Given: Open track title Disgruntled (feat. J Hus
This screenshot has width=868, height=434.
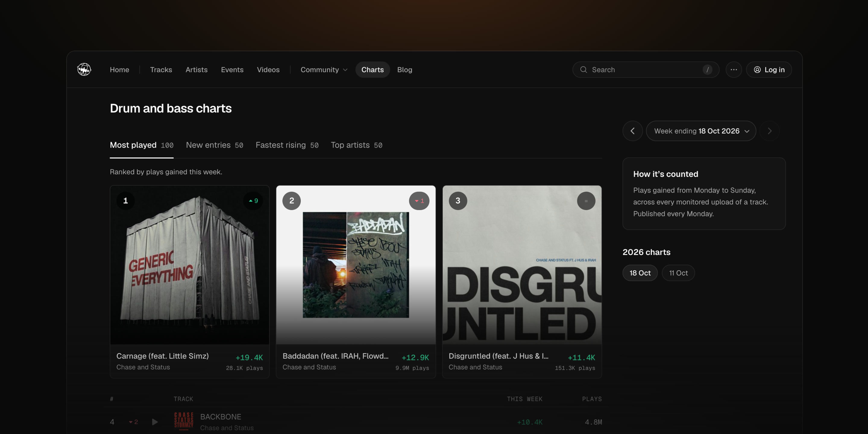Looking at the screenshot, I should (x=498, y=356).
